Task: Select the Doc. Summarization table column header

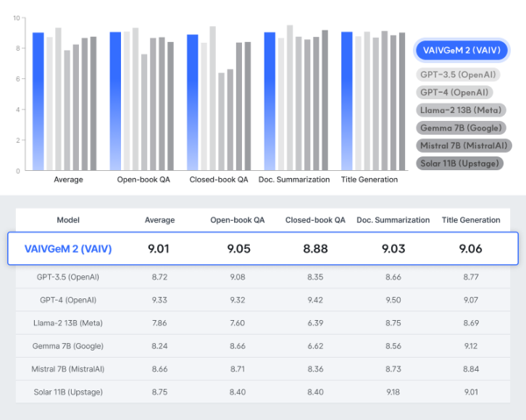Action: 394,219
